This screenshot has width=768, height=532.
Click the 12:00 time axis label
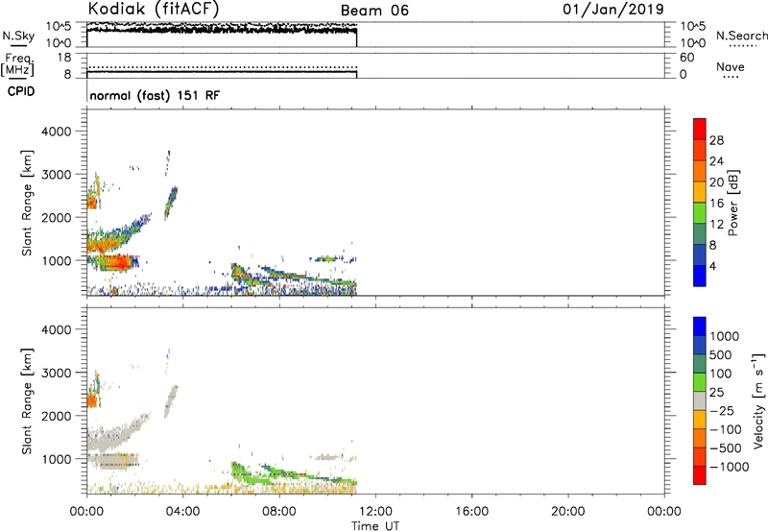click(x=375, y=512)
